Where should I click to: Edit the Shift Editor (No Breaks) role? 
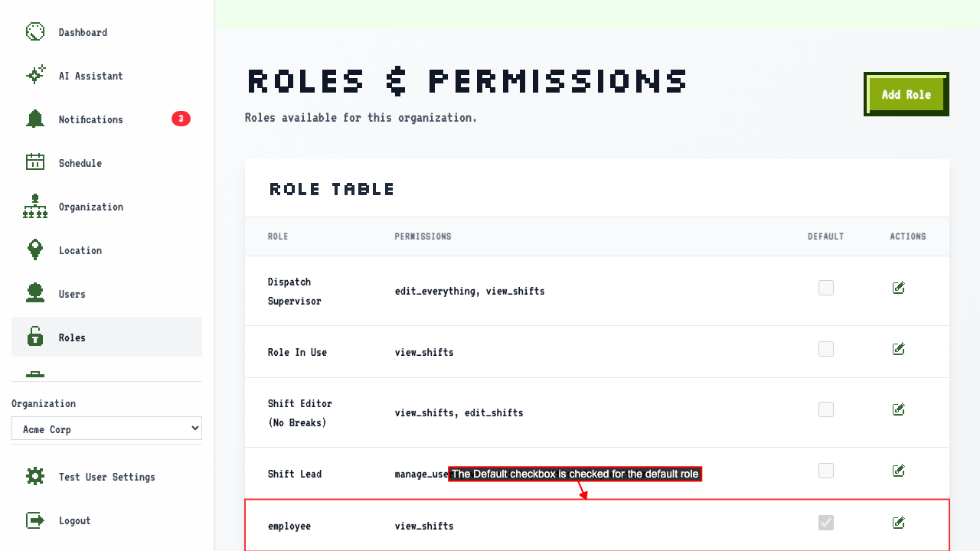[899, 409]
